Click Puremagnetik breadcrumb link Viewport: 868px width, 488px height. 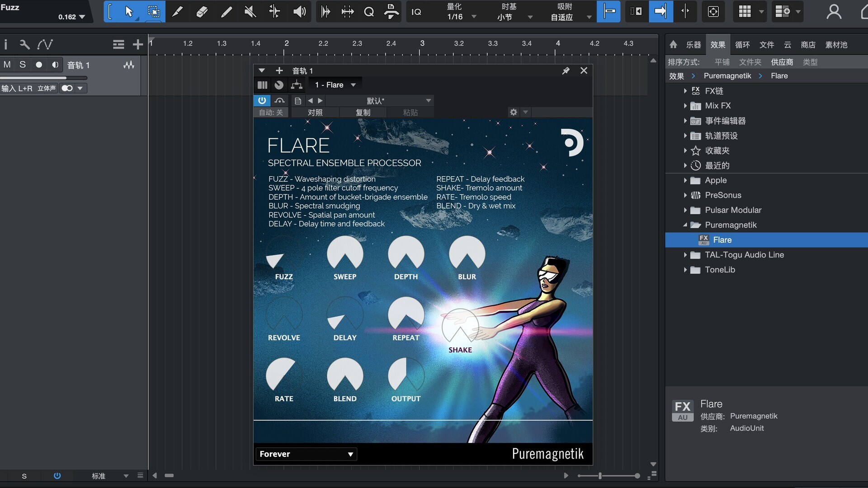pyautogui.click(x=727, y=76)
